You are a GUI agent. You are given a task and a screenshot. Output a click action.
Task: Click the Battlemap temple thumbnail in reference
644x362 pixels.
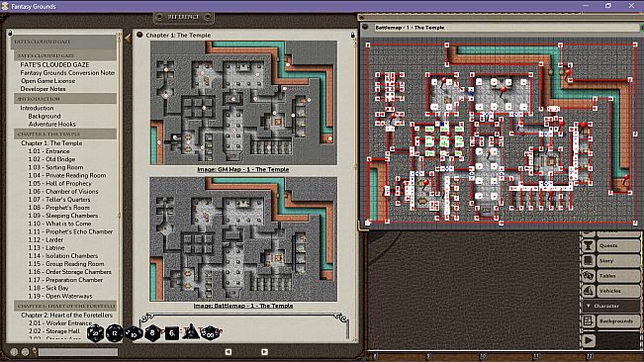(243, 239)
